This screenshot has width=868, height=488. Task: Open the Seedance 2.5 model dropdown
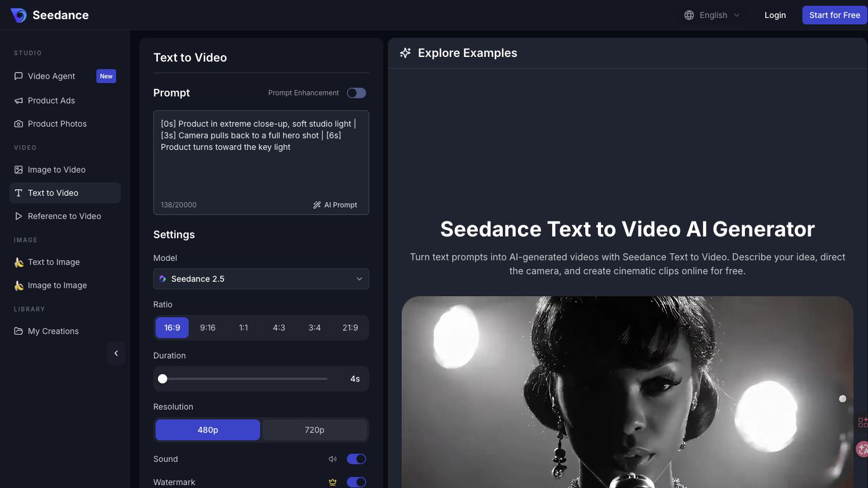[261, 279]
